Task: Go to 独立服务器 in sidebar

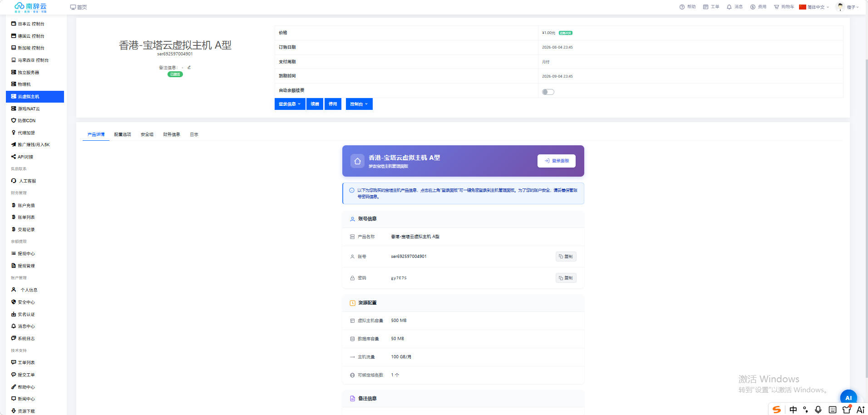Action: [35, 72]
